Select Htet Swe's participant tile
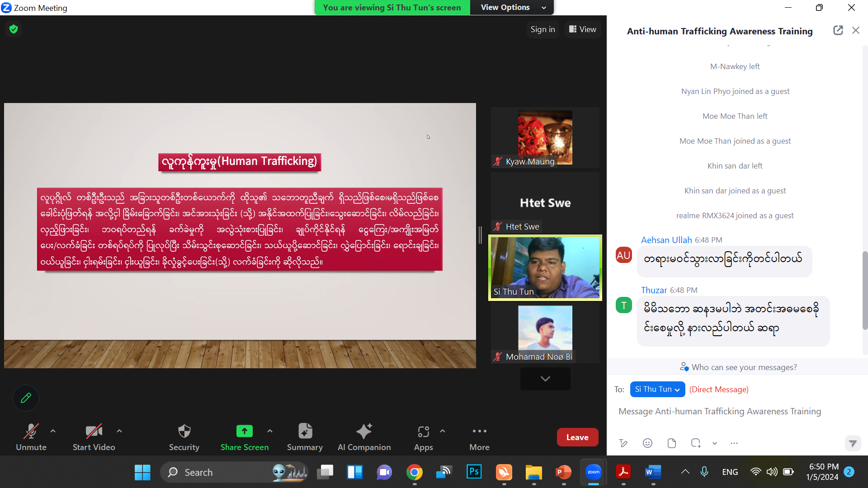 tap(545, 202)
